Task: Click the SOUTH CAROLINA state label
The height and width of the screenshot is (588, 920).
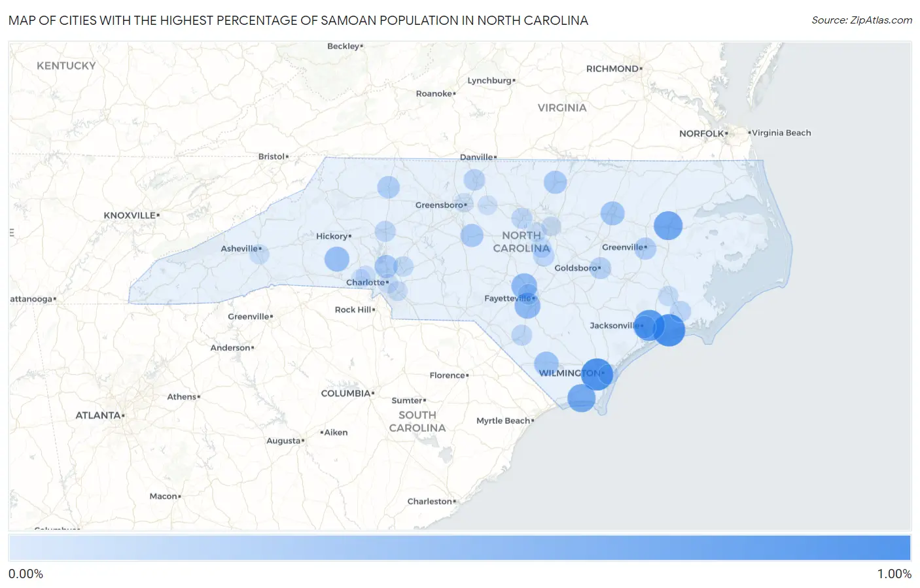Action: point(417,421)
